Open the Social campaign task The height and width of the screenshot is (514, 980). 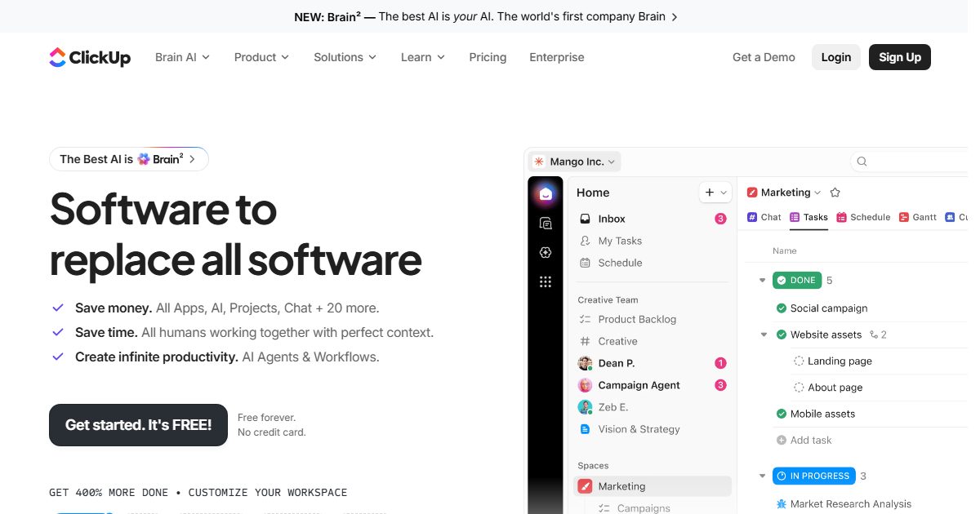pos(829,308)
